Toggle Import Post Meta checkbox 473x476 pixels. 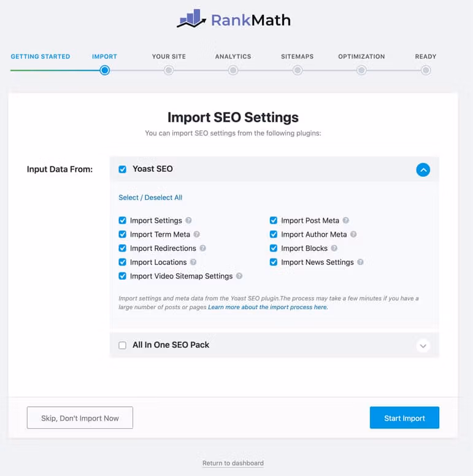pos(274,220)
